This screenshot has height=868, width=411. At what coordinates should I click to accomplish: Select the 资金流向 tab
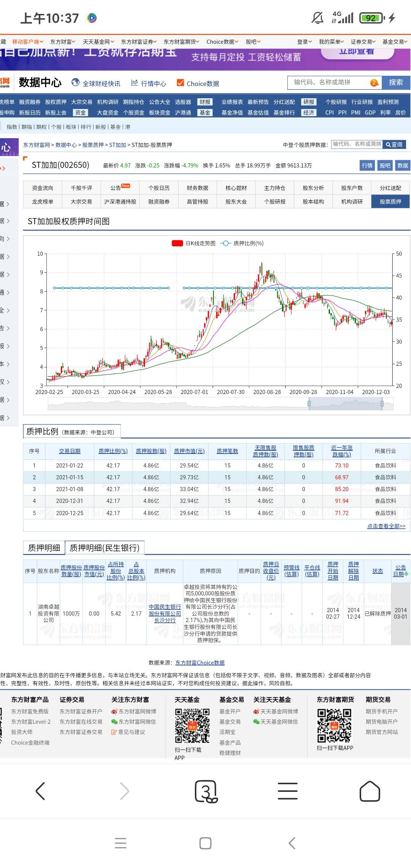tap(43, 188)
